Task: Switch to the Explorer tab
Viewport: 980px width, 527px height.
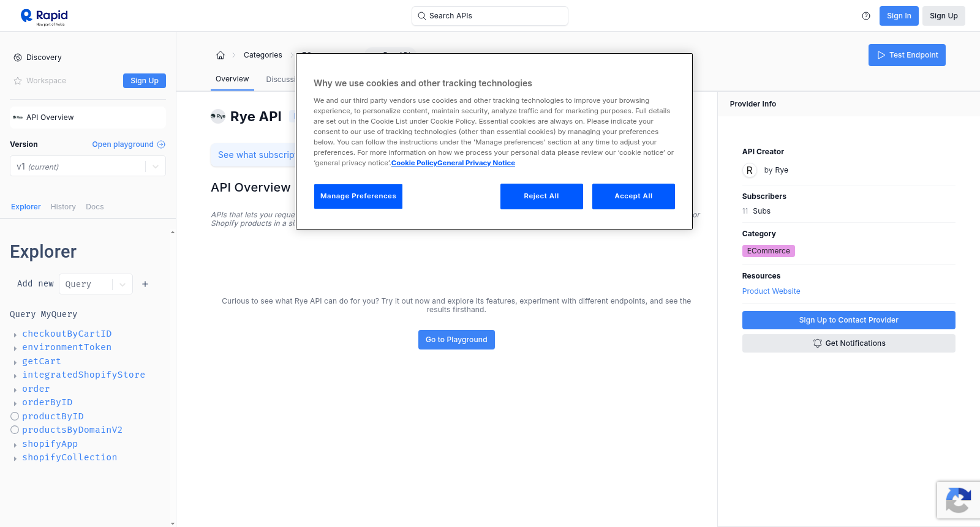Action: point(26,207)
